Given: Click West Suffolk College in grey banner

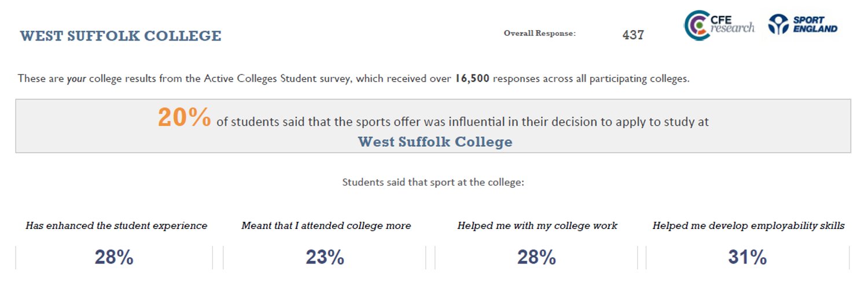Looking at the screenshot, I should [435, 142].
